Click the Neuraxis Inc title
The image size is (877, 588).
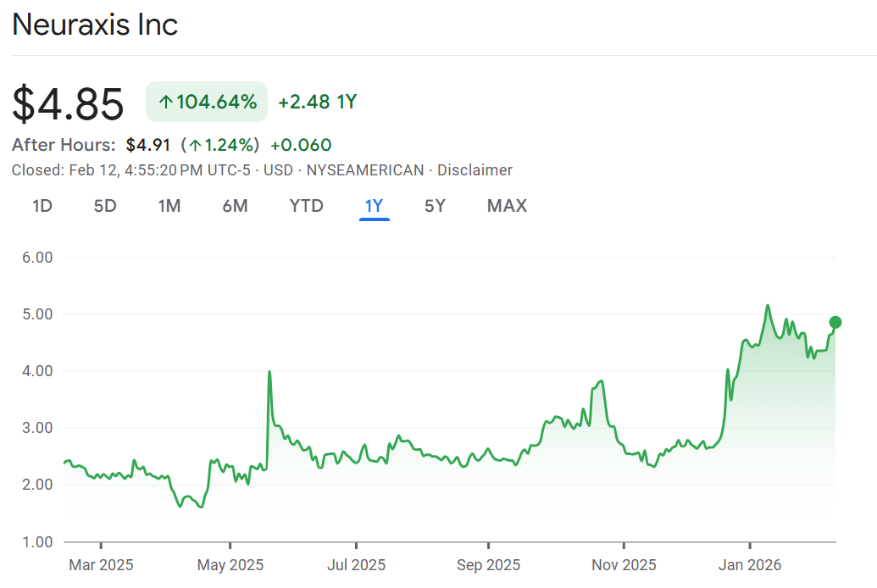pos(95,25)
